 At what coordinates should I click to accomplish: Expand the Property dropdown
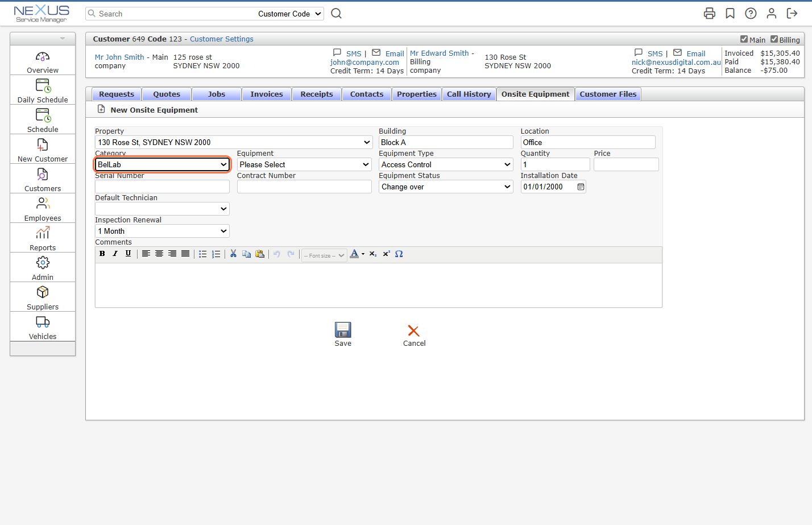tap(234, 142)
